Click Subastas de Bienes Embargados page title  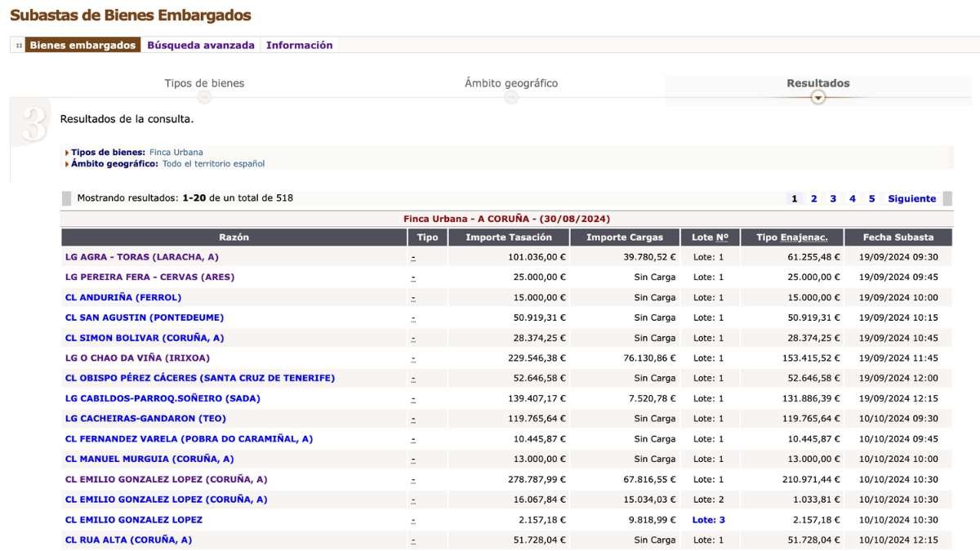click(x=131, y=16)
